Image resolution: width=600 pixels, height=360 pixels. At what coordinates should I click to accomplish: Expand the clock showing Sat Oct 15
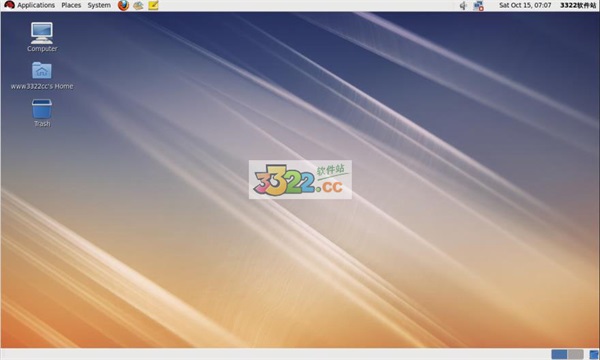525,5
